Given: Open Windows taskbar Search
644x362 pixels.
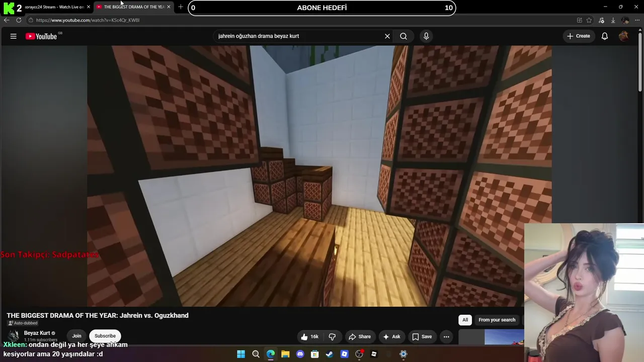Looking at the screenshot, I should [x=256, y=354].
